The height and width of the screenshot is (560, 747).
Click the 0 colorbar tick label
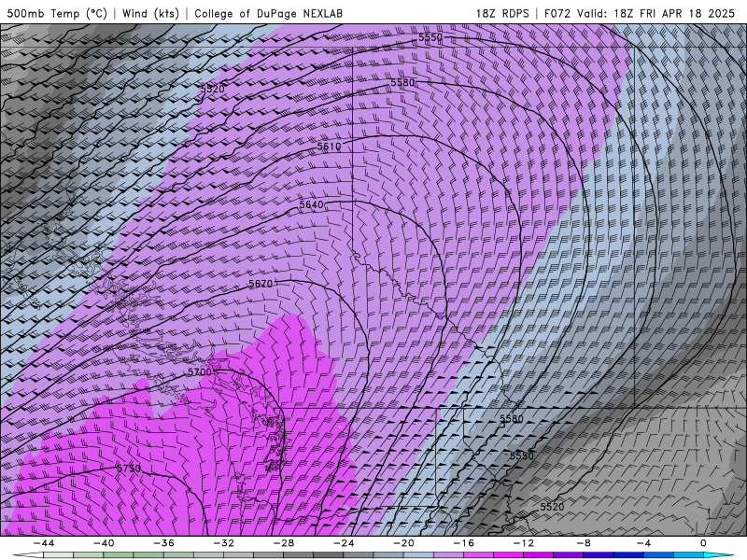click(703, 543)
